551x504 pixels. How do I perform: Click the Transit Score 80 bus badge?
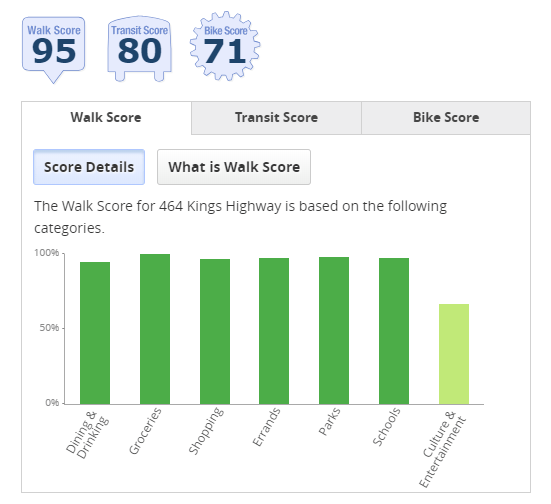pyautogui.click(x=140, y=49)
